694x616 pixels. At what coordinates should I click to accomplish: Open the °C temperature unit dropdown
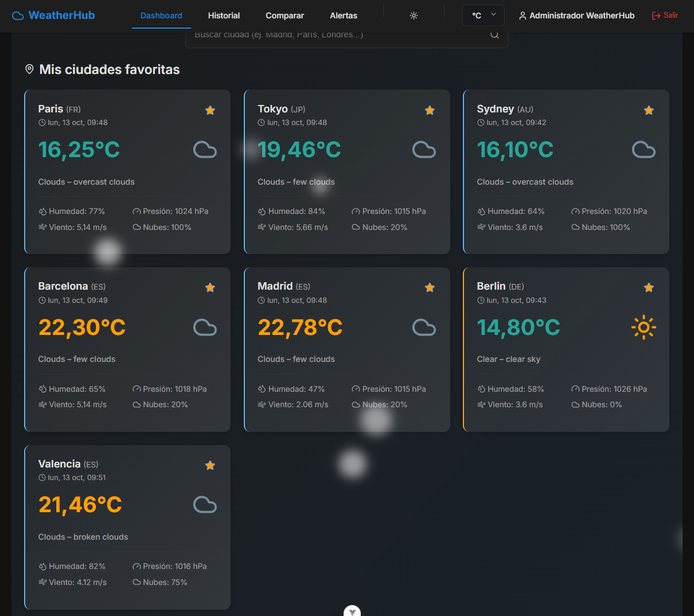[x=483, y=15]
